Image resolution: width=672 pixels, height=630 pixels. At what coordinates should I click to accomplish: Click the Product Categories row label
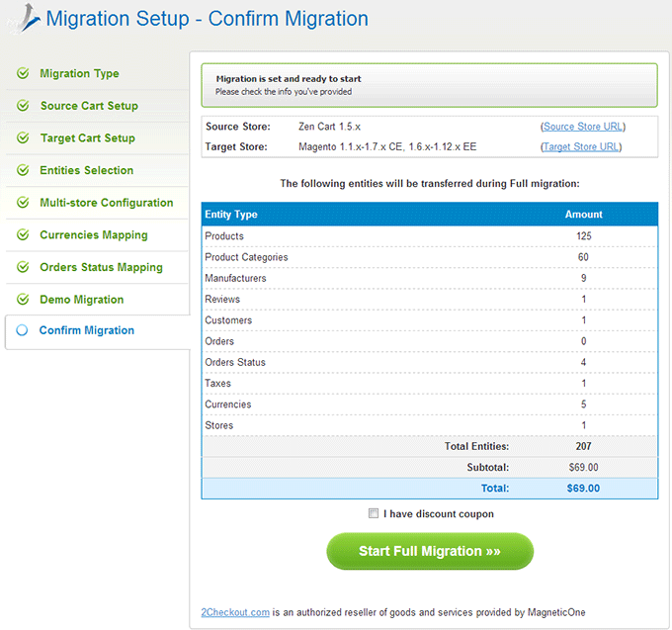246,257
